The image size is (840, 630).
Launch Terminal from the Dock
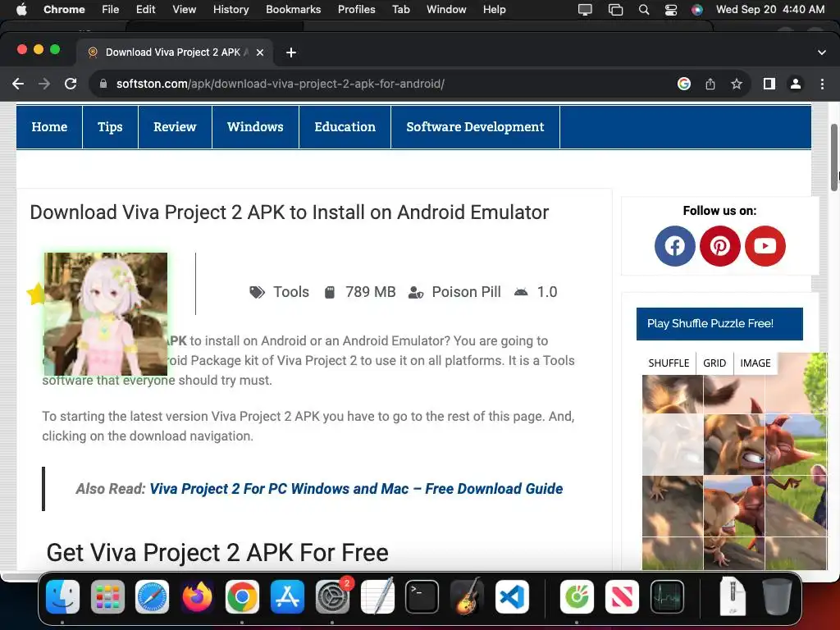[x=422, y=596]
